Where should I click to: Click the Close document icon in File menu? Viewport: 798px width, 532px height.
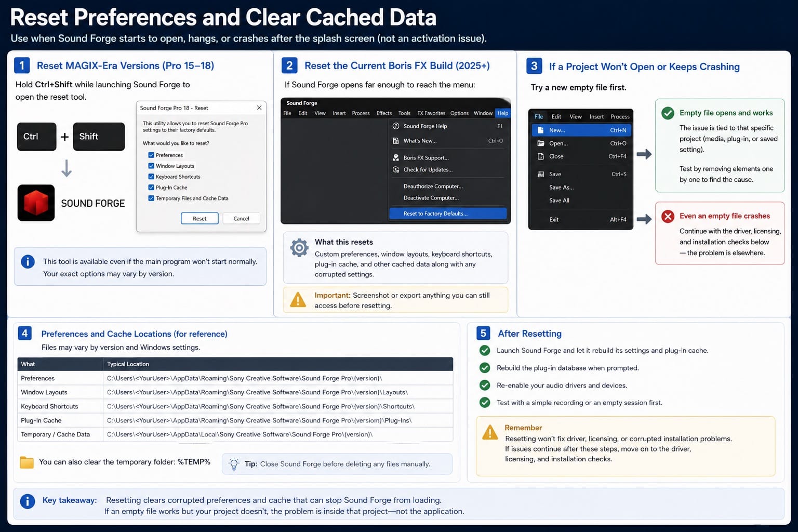click(540, 156)
